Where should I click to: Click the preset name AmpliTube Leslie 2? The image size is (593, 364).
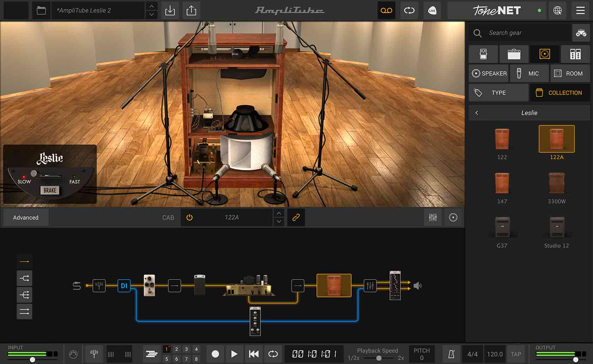(84, 11)
